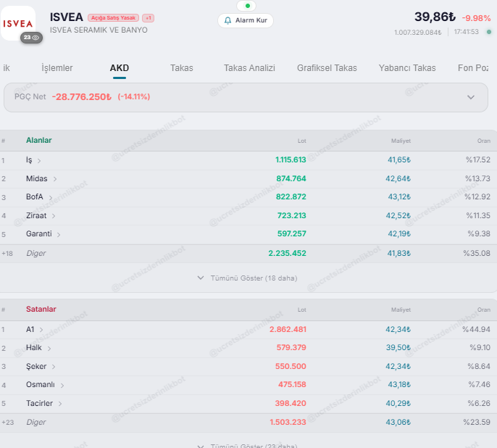This screenshot has width=497, height=448.
Task: Expand the BofA buyer row arrow
Action: pyautogui.click(x=51, y=197)
